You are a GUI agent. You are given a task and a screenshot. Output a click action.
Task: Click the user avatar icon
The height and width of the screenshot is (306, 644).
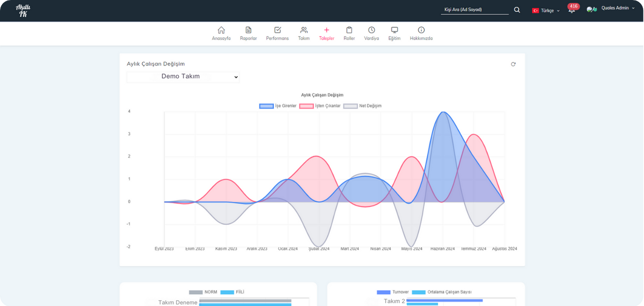point(591,9)
